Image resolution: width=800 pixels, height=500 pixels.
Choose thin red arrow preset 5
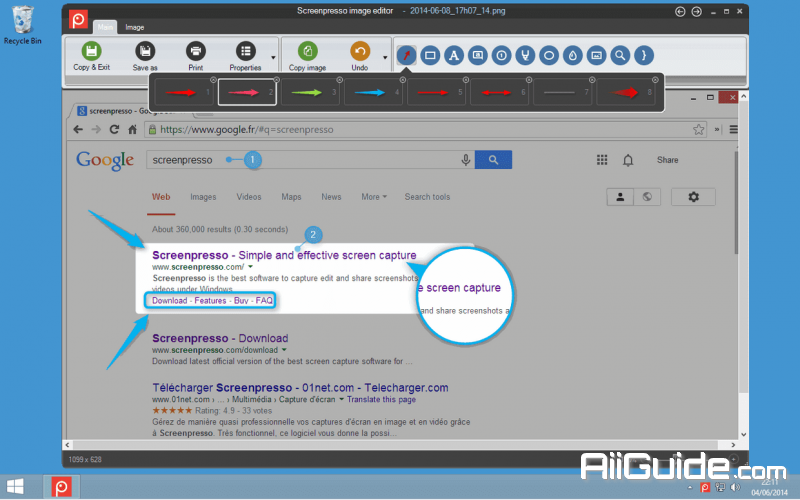pyautogui.click(x=437, y=92)
